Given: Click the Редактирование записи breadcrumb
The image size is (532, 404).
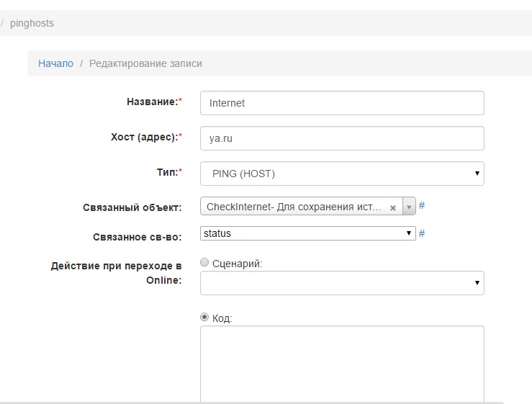Looking at the screenshot, I should tap(145, 63).
